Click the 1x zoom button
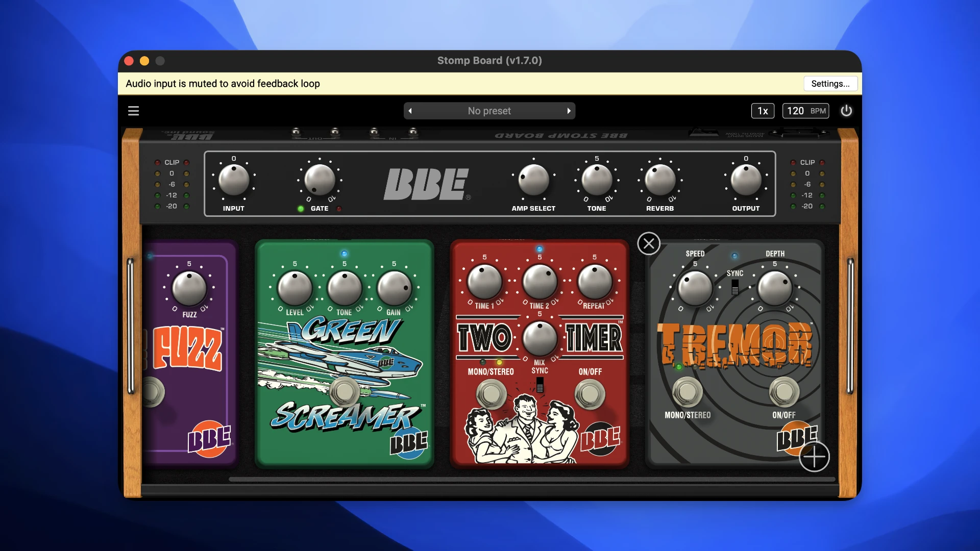This screenshot has height=551, width=980. click(x=763, y=111)
